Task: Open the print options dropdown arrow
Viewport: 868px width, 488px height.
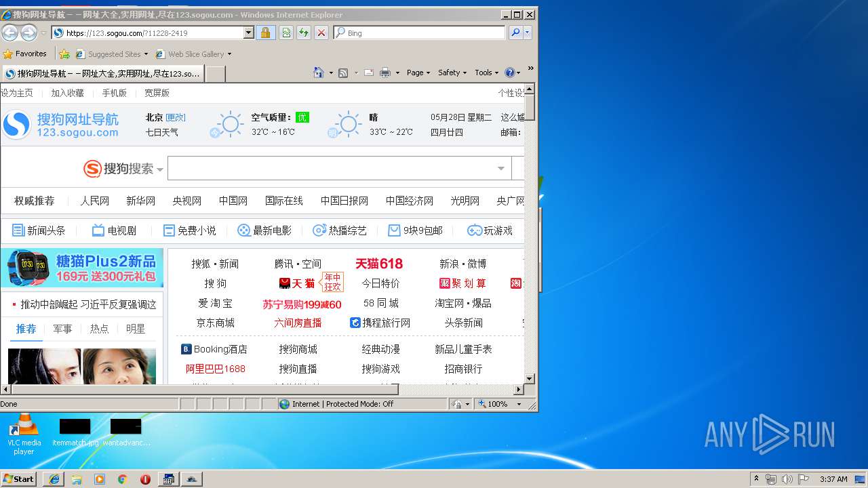Action: click(x=397, y=73)
